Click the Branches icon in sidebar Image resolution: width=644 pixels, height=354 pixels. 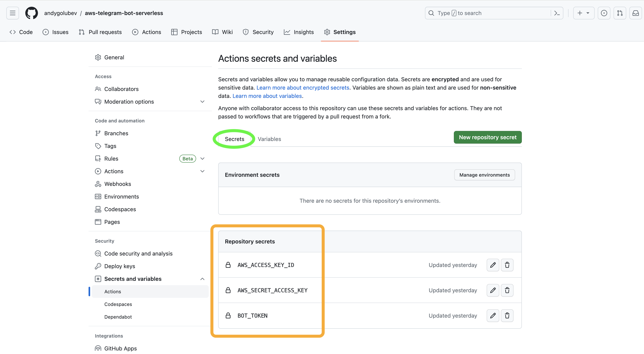(98, 133)
